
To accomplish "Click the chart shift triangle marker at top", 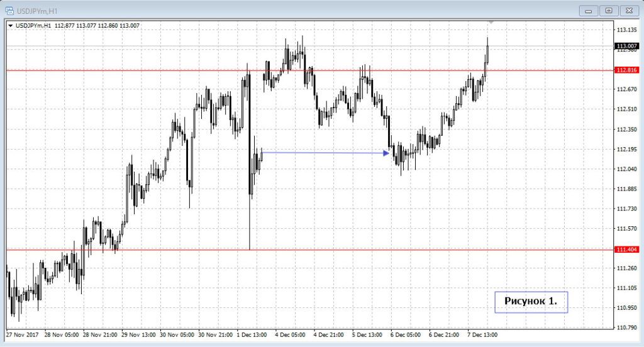I will pyautogui.click(x=491, y=22).
